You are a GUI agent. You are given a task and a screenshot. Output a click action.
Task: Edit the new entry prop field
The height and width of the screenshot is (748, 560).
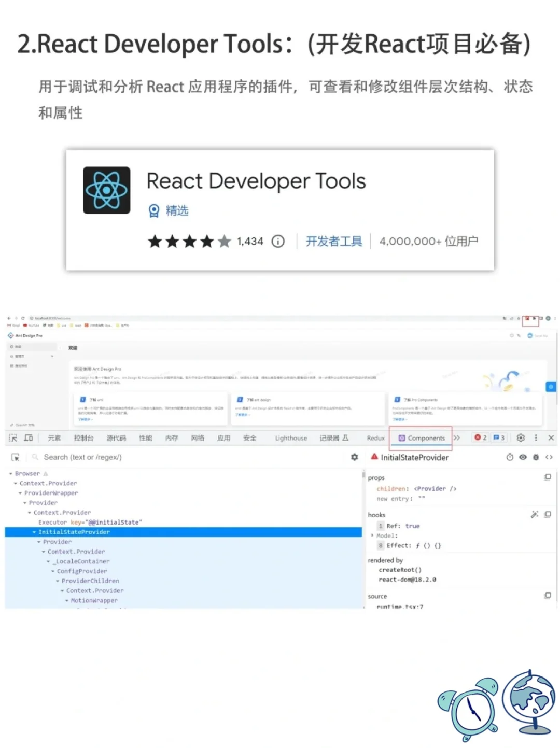point(401,499)
